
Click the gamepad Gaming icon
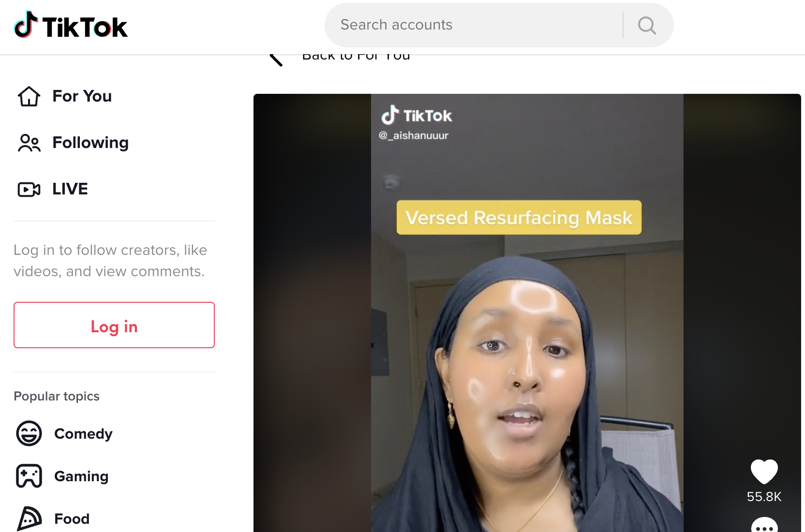pos(29,476)
